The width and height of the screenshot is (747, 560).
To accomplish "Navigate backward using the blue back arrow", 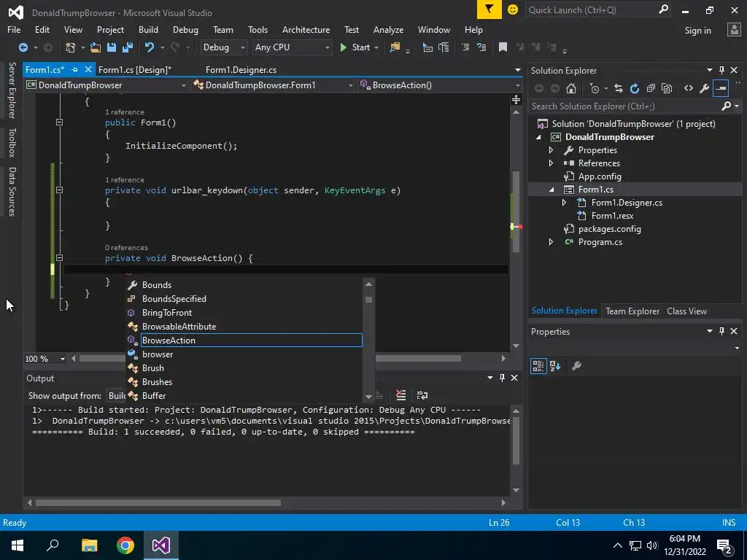I will [x=23, y=47].
